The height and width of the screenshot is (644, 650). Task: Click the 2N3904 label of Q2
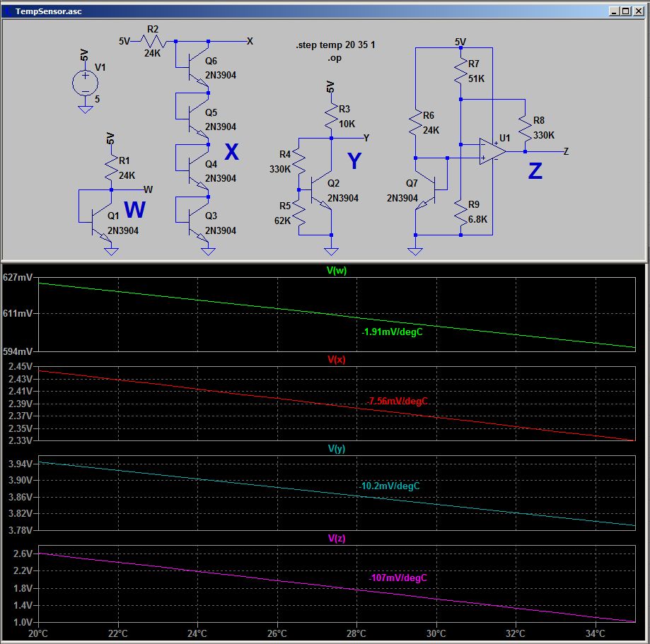[343, 198]
